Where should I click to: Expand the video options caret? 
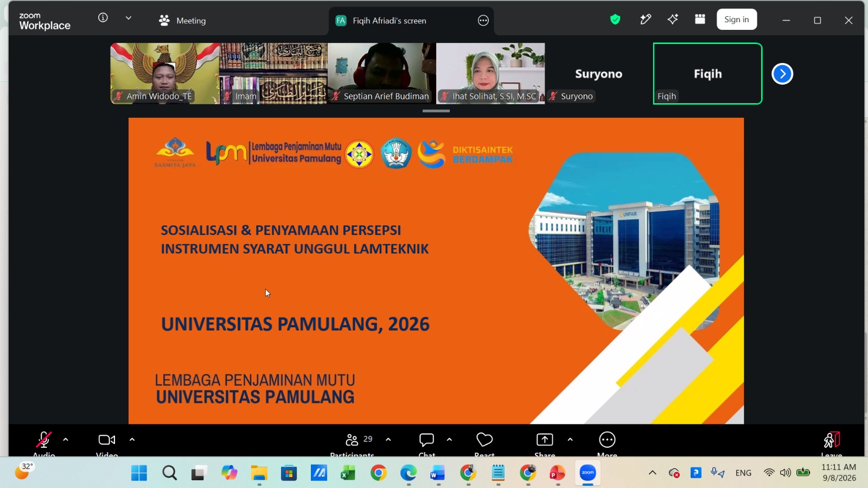click(132, 440)
